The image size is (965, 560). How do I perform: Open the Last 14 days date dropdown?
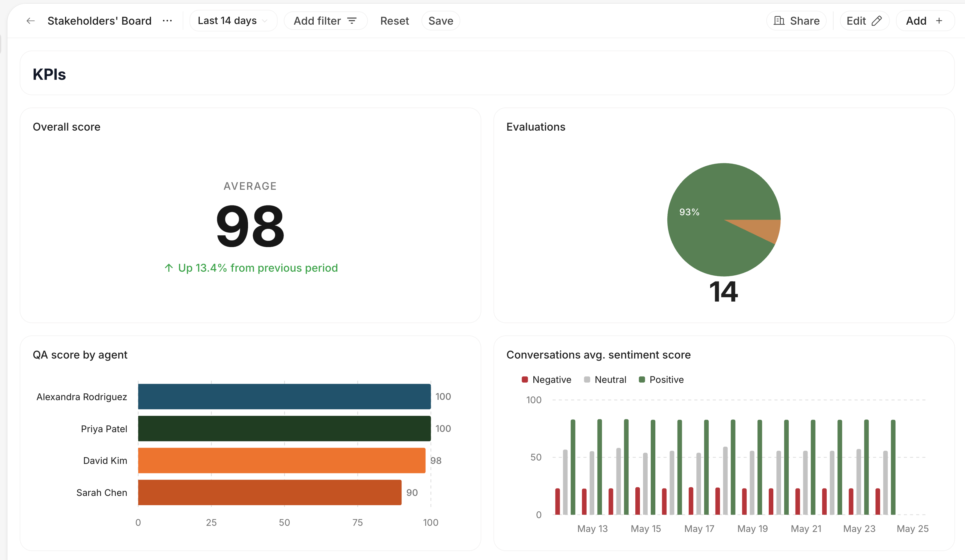coord(233,21)
